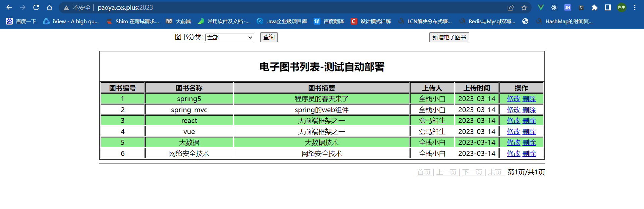Click the 图书名称 column header

point(189,88)
